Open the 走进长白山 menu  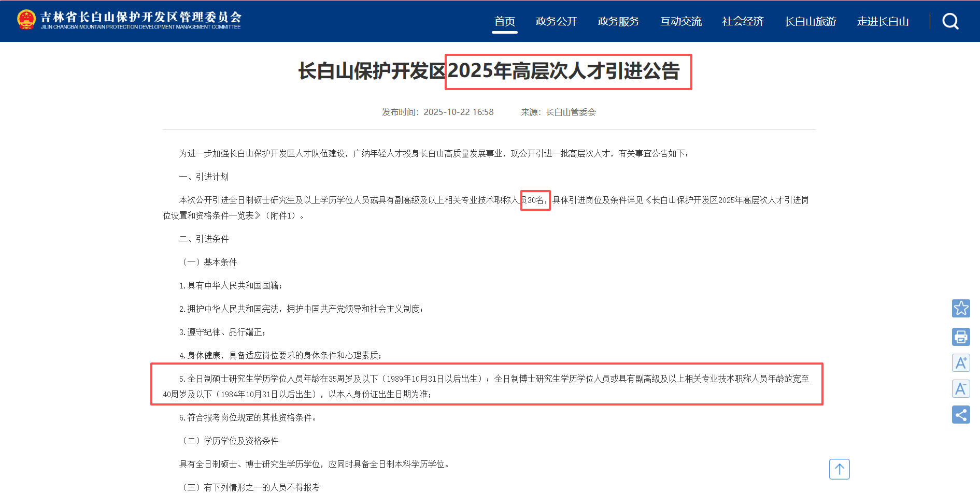pos(883,21)
